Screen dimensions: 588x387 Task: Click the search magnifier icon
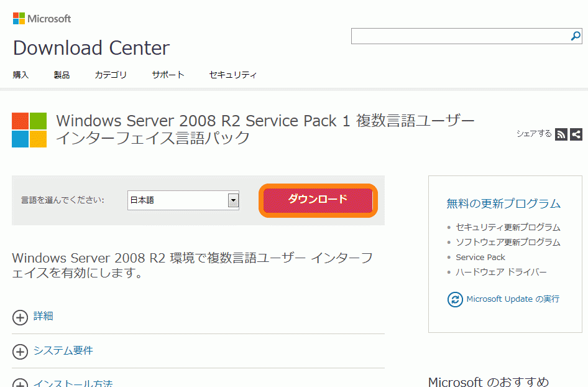click(x=576, y=36)
